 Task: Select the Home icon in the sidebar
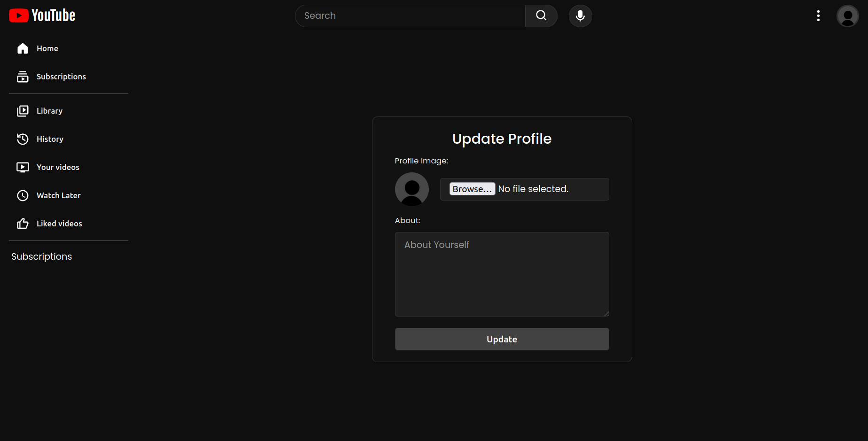23,48
